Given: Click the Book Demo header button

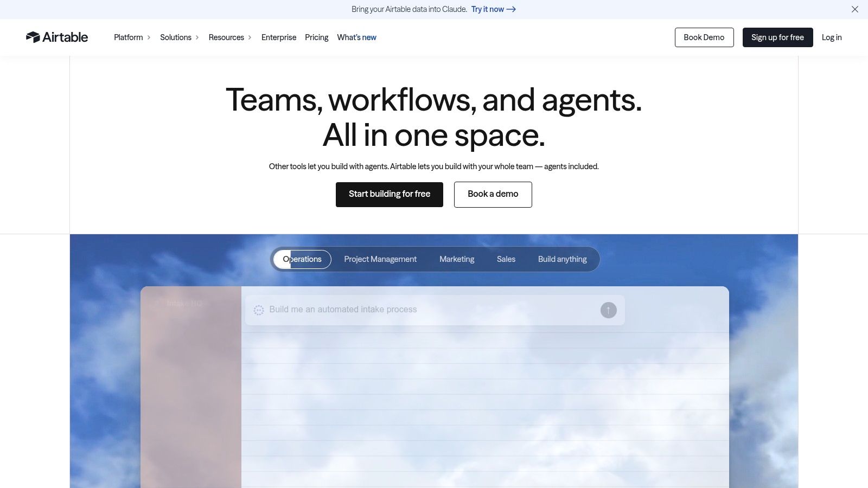Looking at the screenshot, I should pyautogui.click(x=704, y=37).
